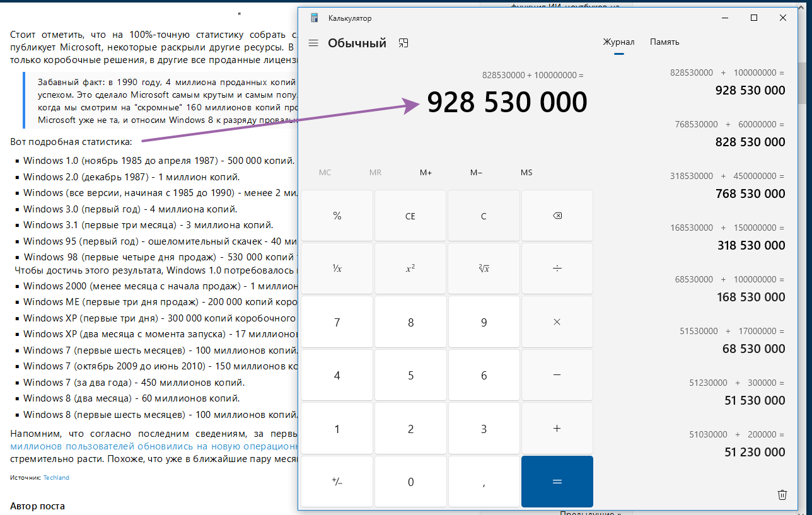Click the M+ memory add button
The width and height of the screenshot is (812, 515).
426,173
